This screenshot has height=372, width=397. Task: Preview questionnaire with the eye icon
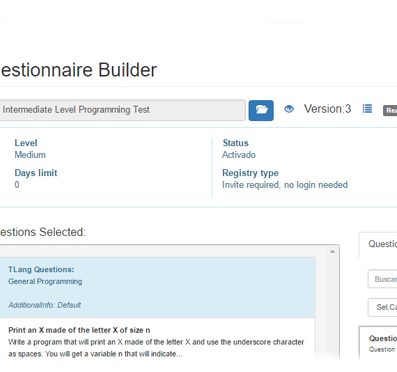pyautogui.click(x=289, y=109)
